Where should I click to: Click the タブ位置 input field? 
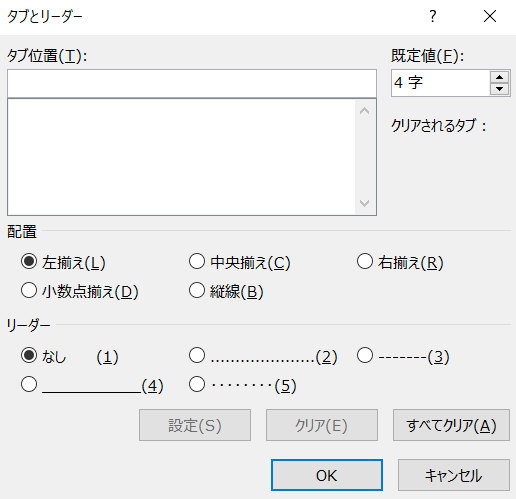192,83
